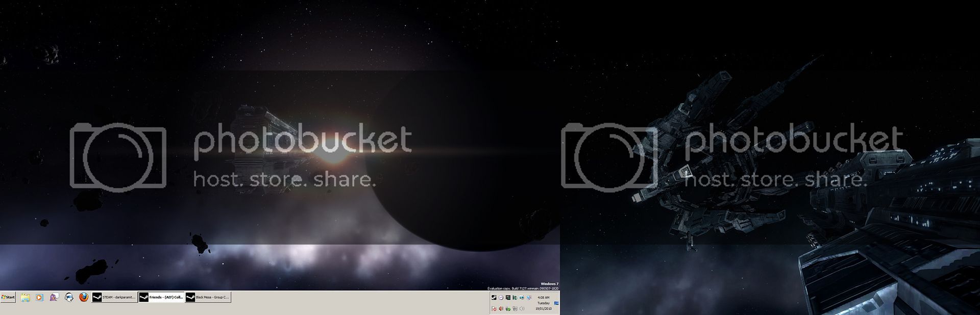Open the system volume speaker control
Image resolution: width=980 pixels, height=315 pixels.
pos(522,308)
